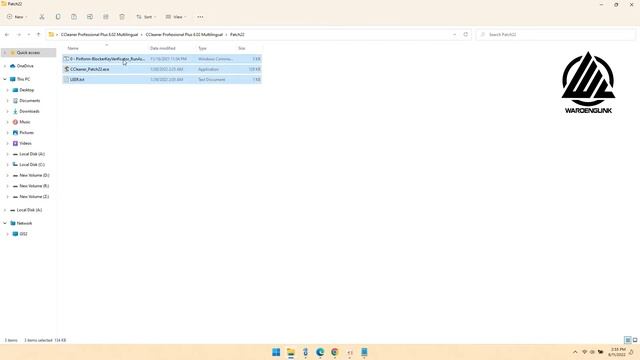Select This PC in sidebar

(23, 79)
